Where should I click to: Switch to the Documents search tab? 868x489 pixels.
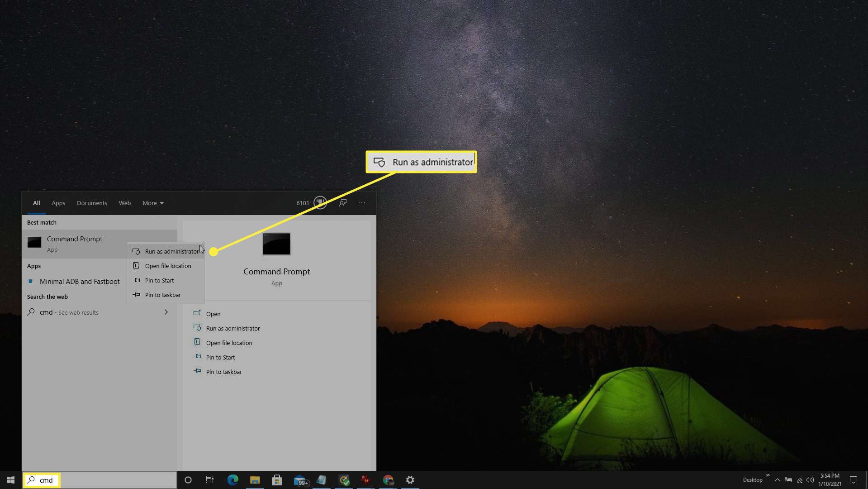point(92,203)
